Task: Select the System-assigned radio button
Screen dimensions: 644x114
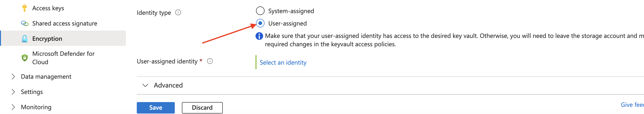Action: tap(260, 11)
